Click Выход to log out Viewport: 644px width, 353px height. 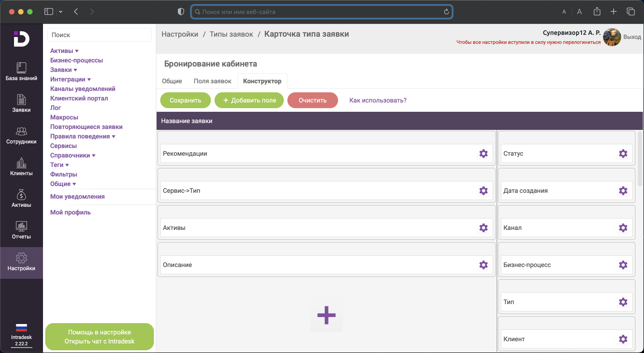(632, 37)
